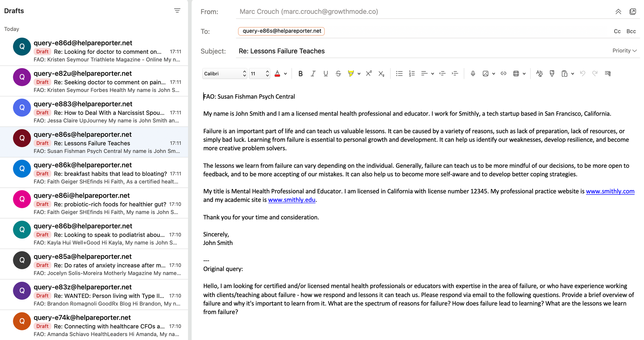Insert a hyperlink using link icon
This screenshot has height=340, width=644.
click(503, 74)
